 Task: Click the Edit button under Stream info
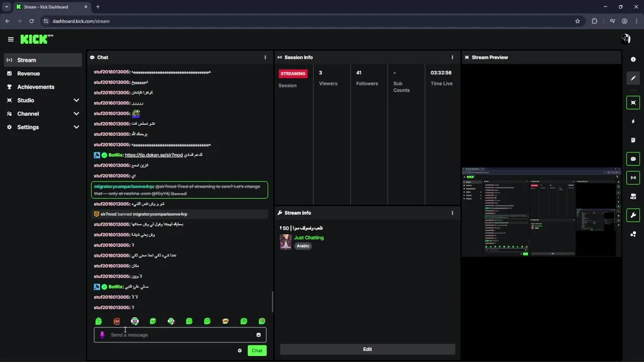(x=367, y=349)
